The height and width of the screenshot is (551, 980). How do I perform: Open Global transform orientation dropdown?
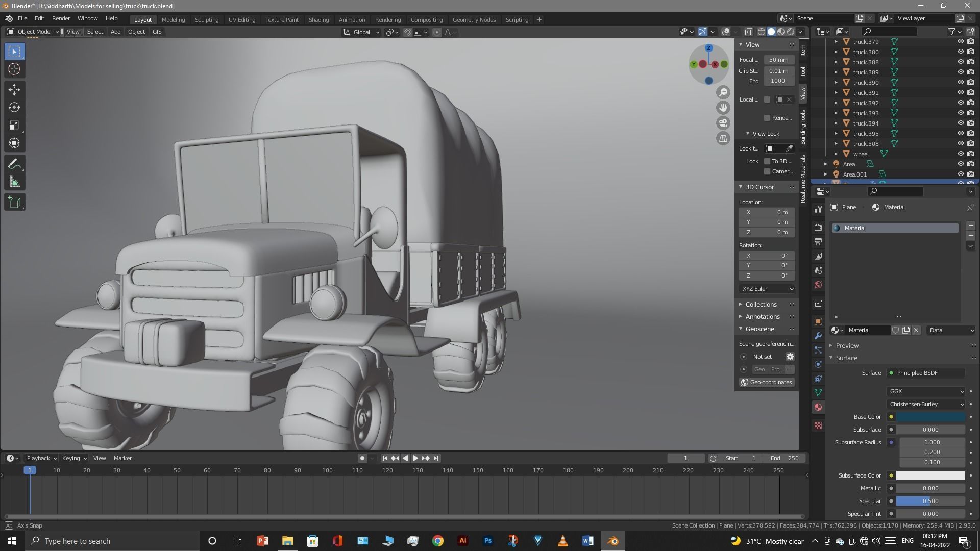361,32
